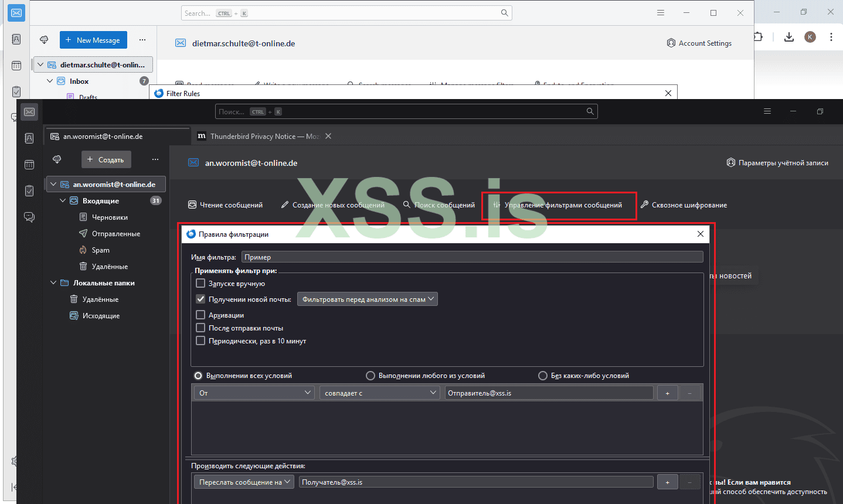Viewport: 843px width, 504px height.
Task: Click Чтение сообщений action
Action: pyautogui.click(x=225, y=205)
